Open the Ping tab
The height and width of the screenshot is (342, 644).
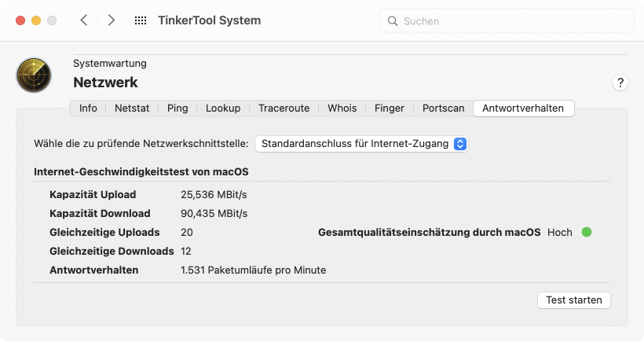click(x=177, y=108)
